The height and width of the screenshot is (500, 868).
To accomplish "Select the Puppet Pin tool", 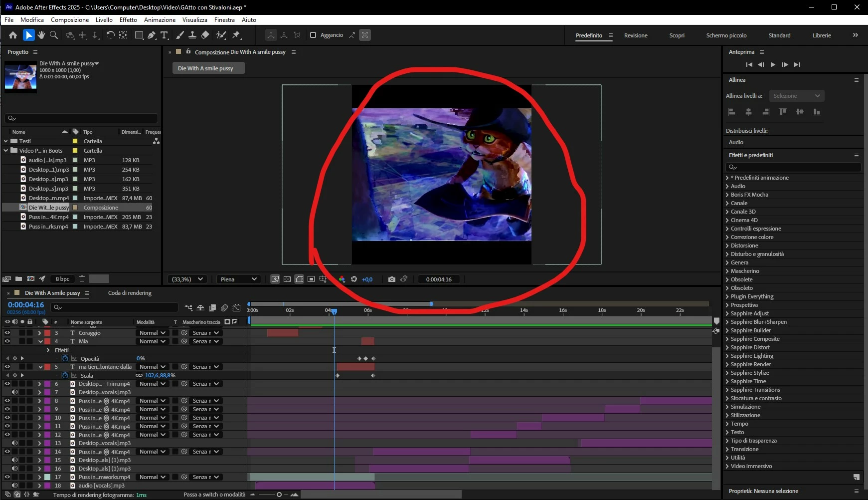I will [x=236, y=35].
